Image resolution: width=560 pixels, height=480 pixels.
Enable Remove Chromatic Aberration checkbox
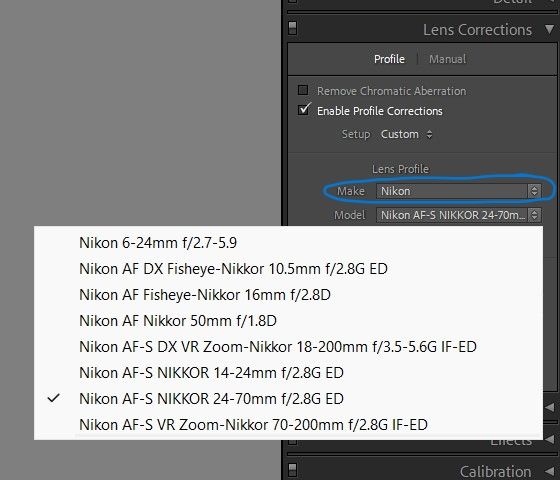point(303,90)
